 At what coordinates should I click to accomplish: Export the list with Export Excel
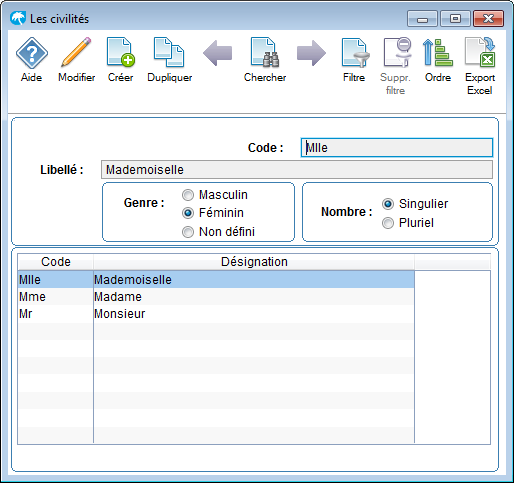[480, 52]
